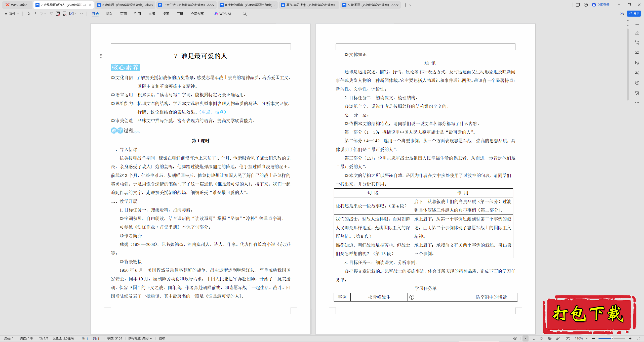Click the Undo arrow icon
Screen dimensions: 644x342
point(41,14)
